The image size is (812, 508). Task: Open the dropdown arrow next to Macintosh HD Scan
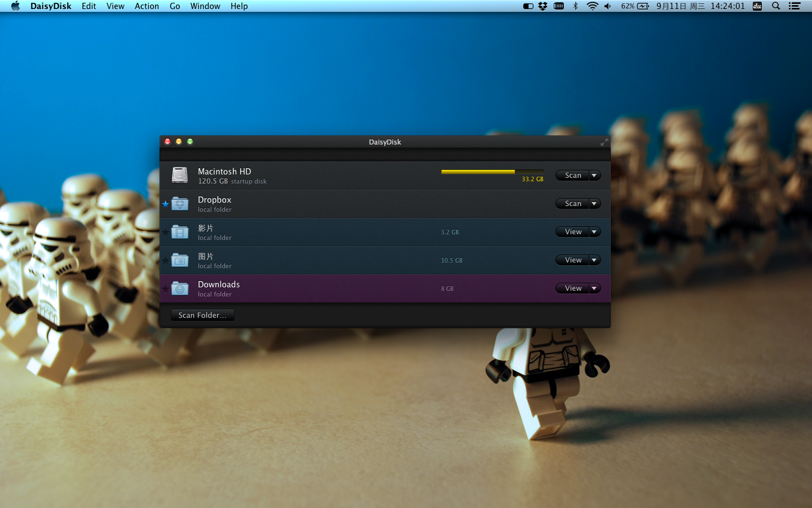[594, 176]
